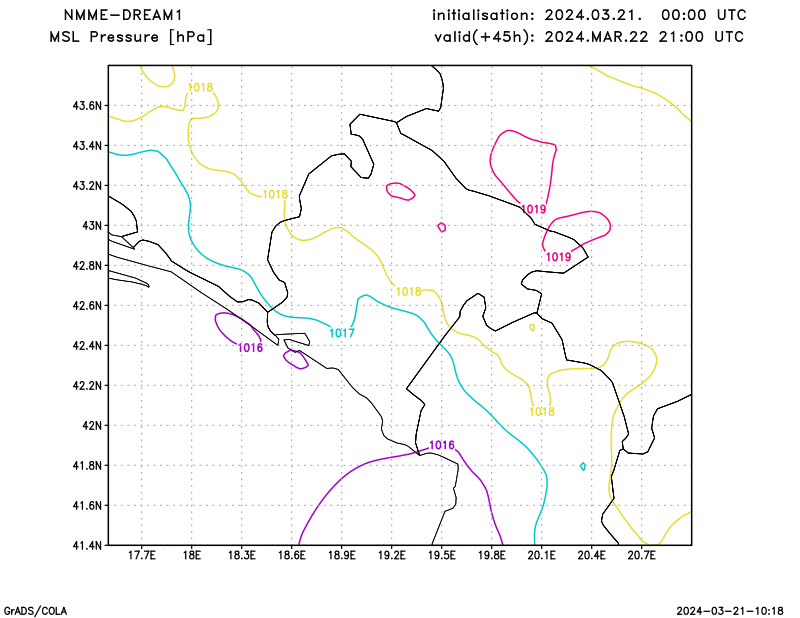Screen dimensions: 800x618
Task: Click the GrADS/COLA credit text
Action: 35,611
